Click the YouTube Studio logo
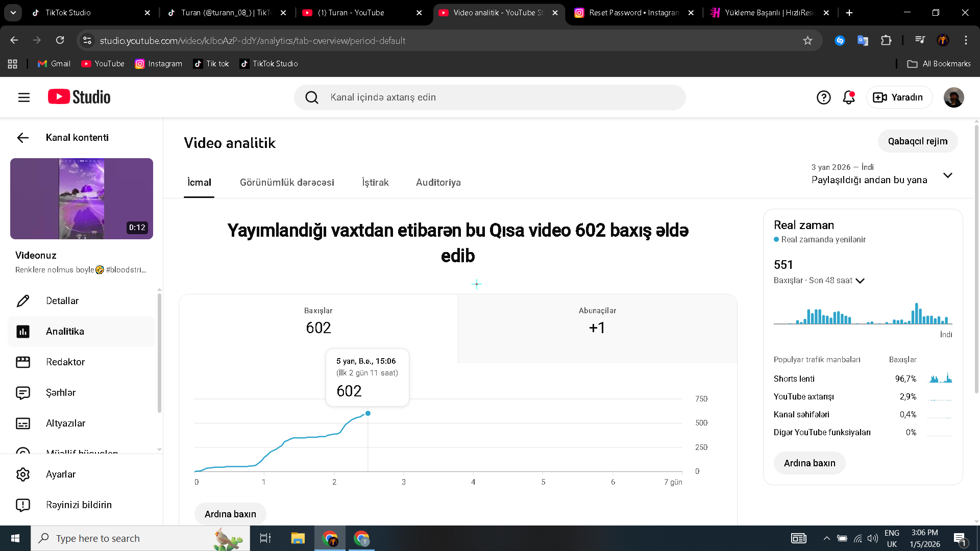 [79, 97]
